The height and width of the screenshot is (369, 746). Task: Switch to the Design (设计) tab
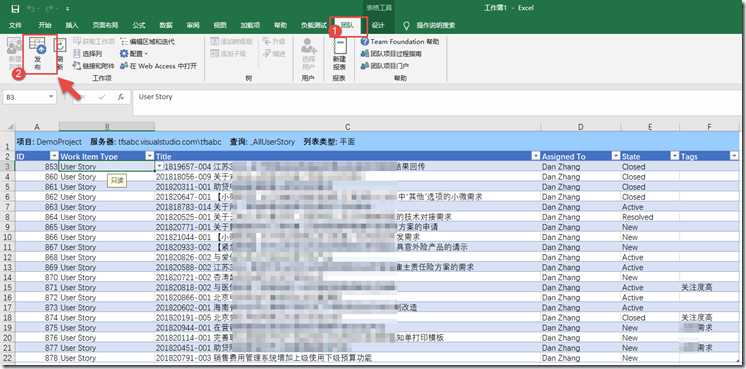click(x=378, y=25)
